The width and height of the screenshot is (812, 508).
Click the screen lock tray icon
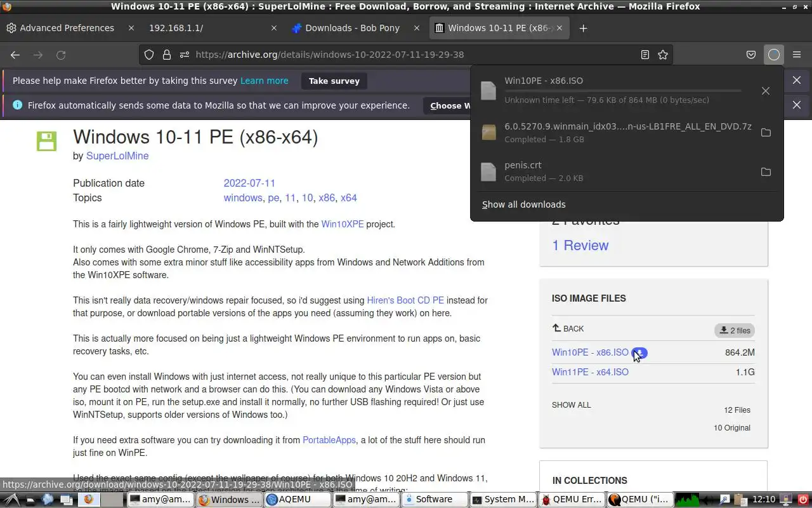coord(787,499)
